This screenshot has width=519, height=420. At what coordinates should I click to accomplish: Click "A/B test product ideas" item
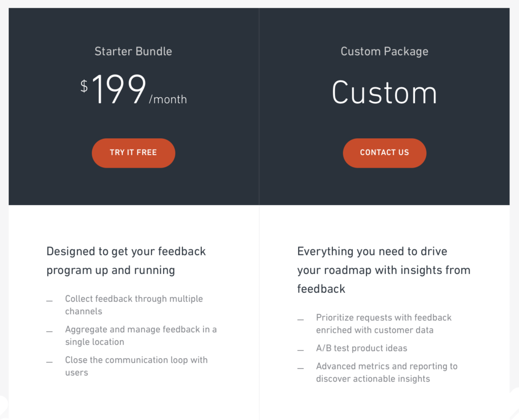[x=361, y=348]
